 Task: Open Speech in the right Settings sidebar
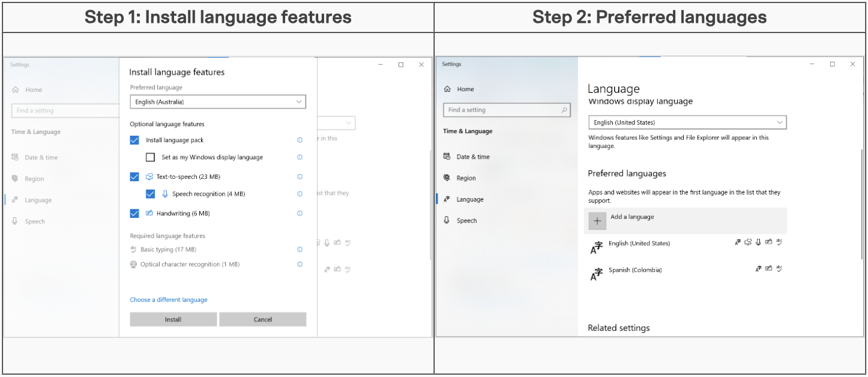[466, 221]
